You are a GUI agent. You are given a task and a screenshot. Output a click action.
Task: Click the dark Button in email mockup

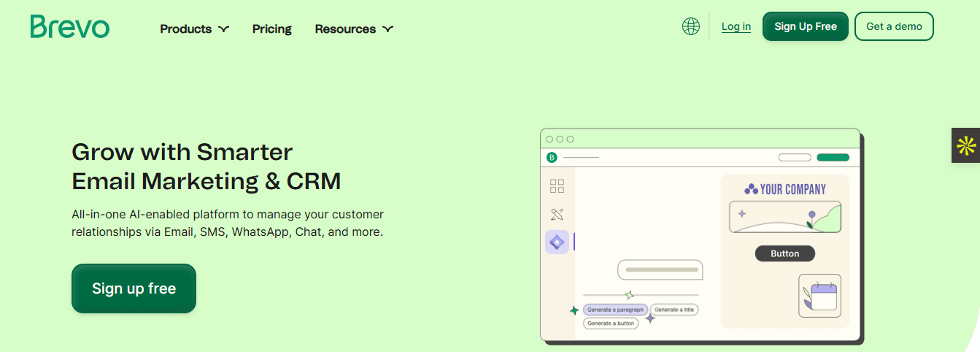coord(784,253)
